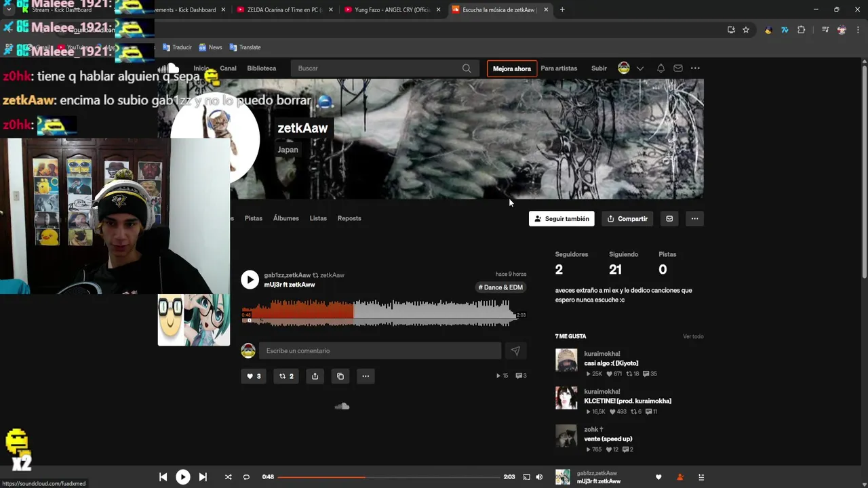Seek on the bottom player progress bar
The image size is (868, 488).
(x=389, y=477)
